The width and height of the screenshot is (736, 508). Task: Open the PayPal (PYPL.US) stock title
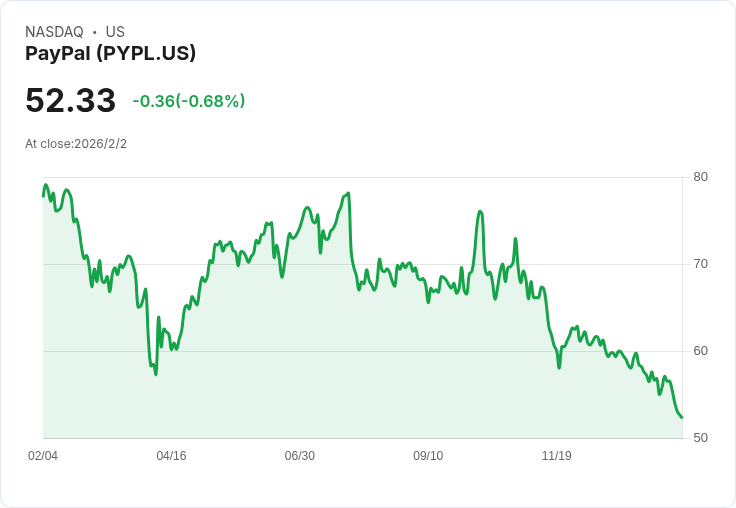tap(110, 53)
